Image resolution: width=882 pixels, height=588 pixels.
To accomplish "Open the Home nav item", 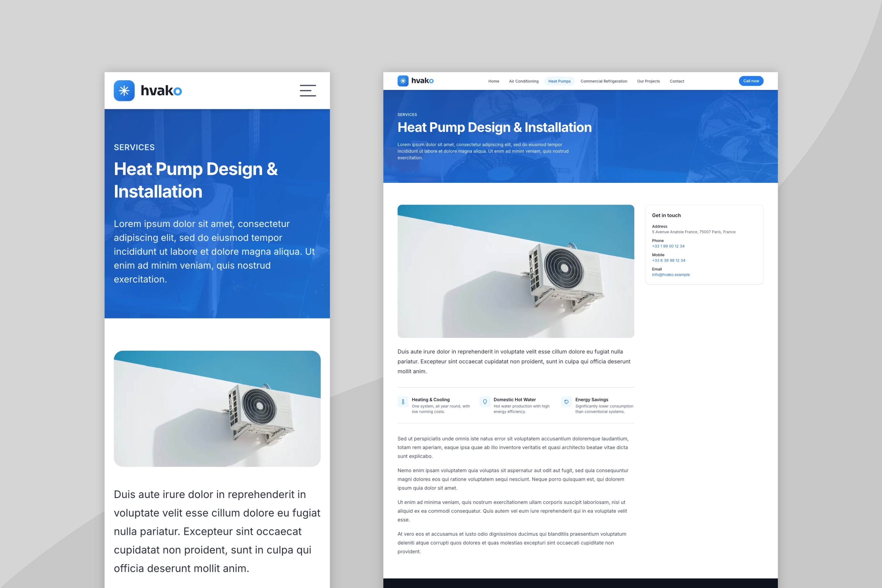I will tap(494, 81).
